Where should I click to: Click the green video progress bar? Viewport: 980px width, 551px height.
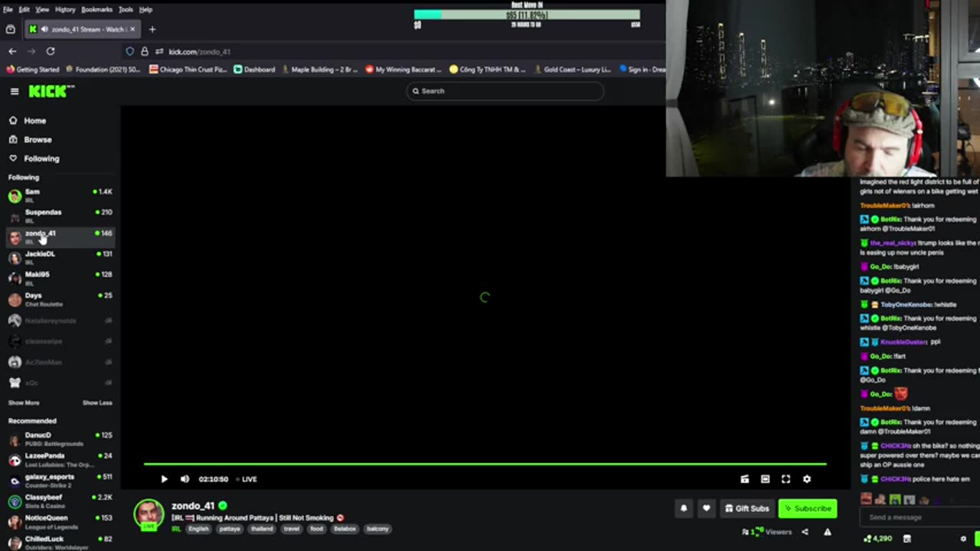click(485, 464)
